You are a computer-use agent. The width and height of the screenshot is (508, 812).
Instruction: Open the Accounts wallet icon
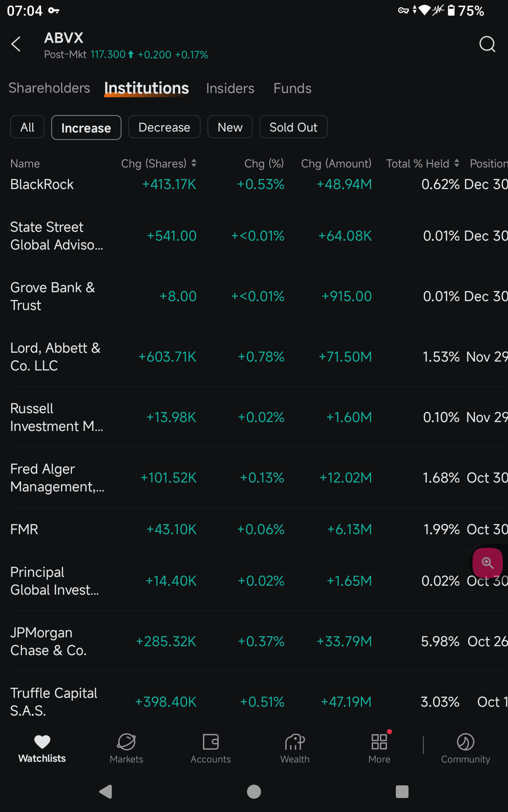coord(210,742)
